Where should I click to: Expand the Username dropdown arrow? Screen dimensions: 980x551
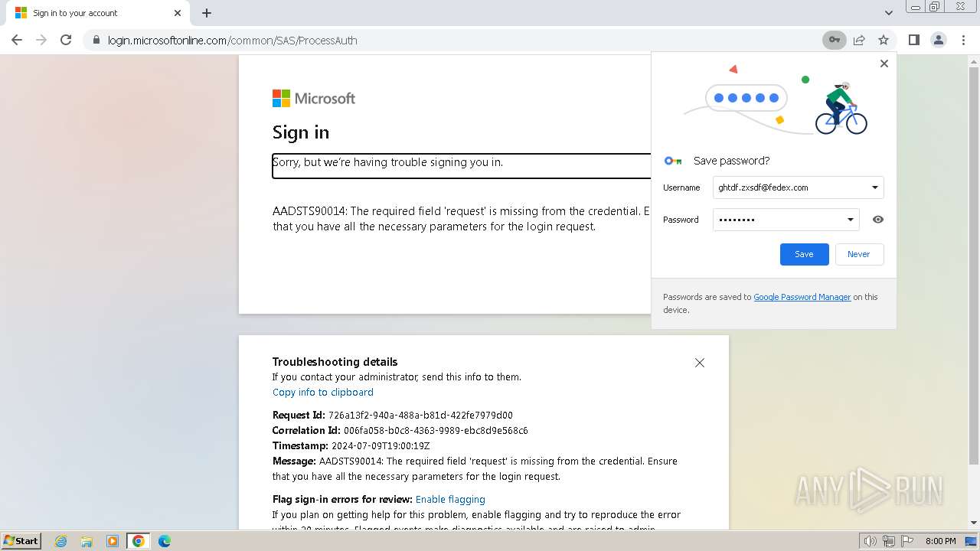[x=875, y=187]
